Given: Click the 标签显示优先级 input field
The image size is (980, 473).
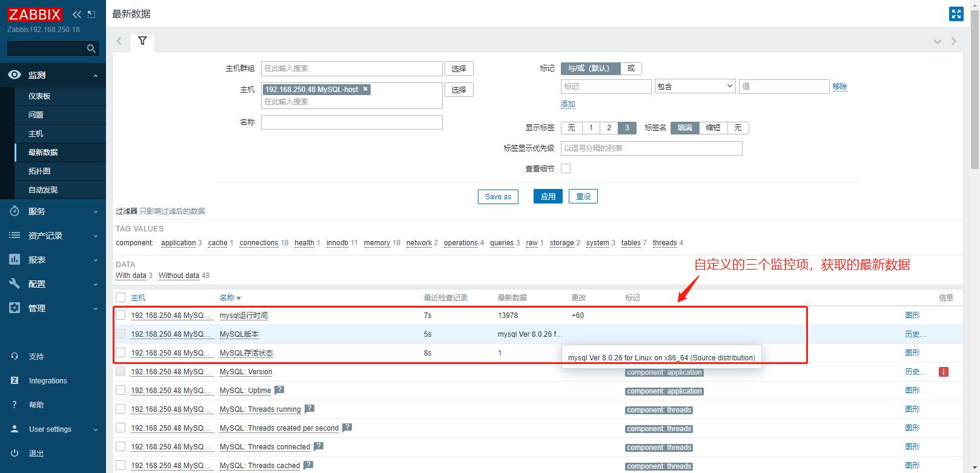Looking at the screenshot, I should 651,148.
